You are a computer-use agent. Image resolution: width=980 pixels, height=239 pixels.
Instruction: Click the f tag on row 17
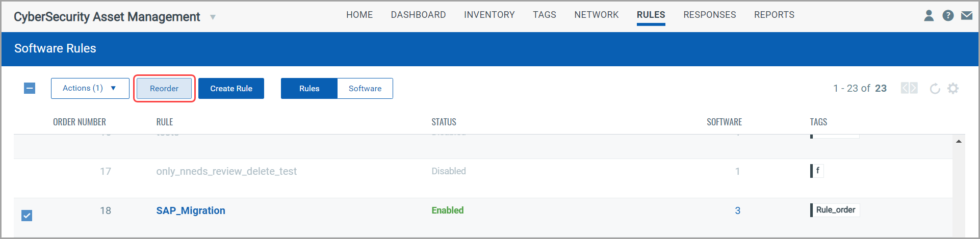[817, 171]
